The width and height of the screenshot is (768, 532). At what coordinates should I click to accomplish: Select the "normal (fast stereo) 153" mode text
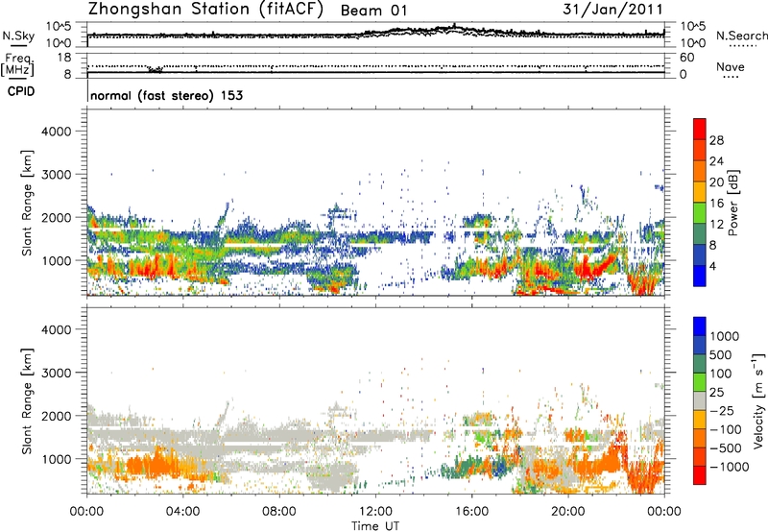166,95
